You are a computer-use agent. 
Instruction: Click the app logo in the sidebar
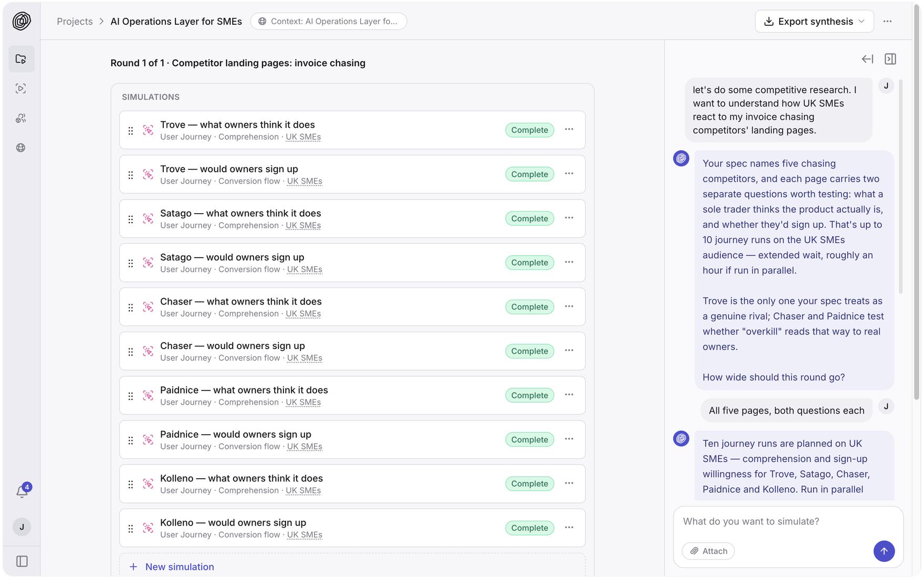pyautogui.click(x=22, y=21)
